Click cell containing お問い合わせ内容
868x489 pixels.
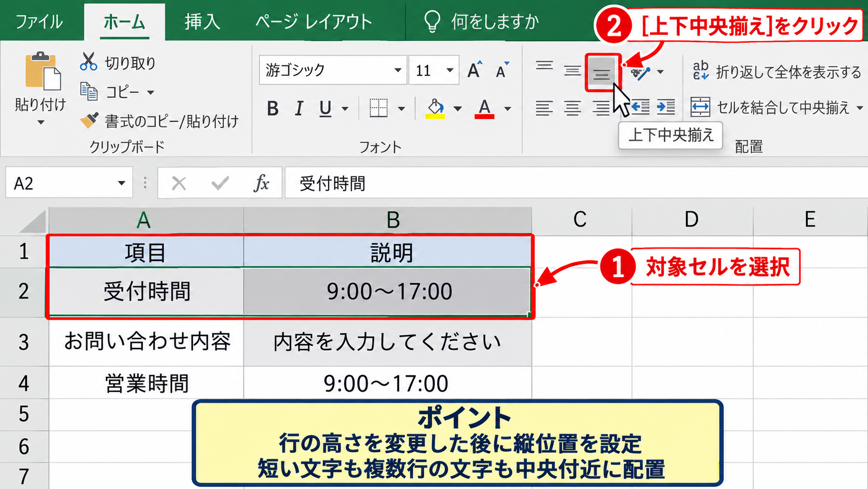point(146,342)
